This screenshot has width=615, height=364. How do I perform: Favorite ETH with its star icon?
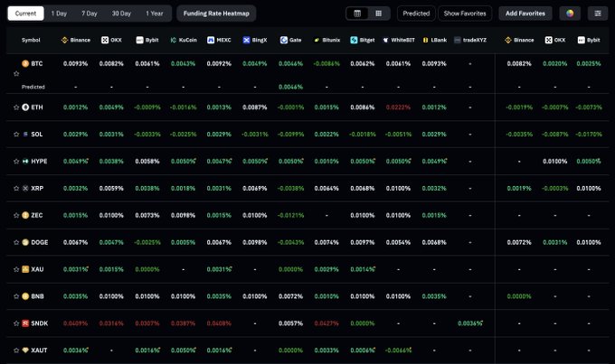point(16,107)
